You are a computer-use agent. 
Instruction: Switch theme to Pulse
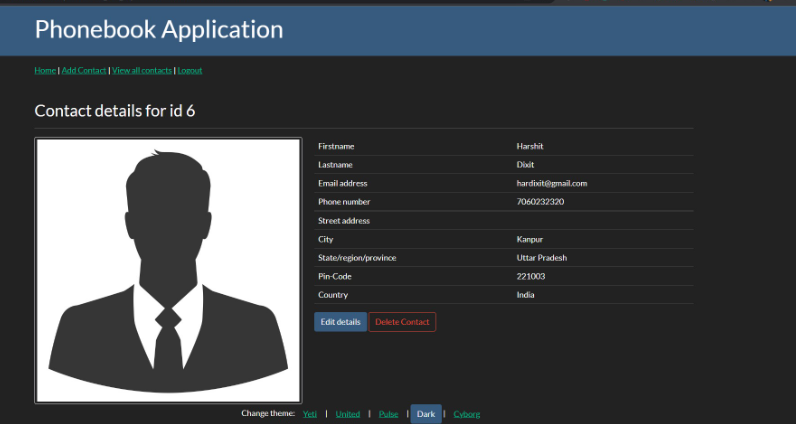click(388, 414)
